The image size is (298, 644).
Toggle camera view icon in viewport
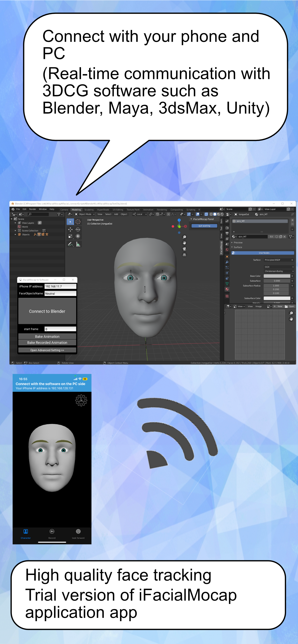(185, 249)
